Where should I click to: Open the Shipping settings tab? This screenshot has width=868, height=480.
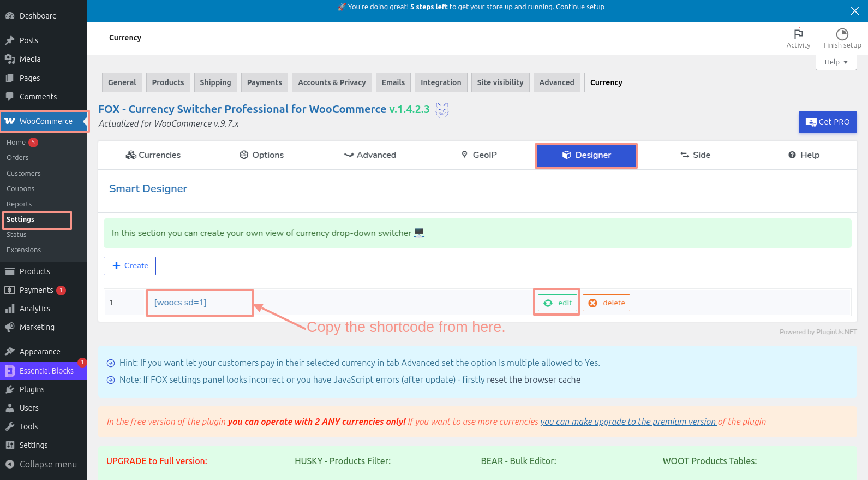[215, 82]
